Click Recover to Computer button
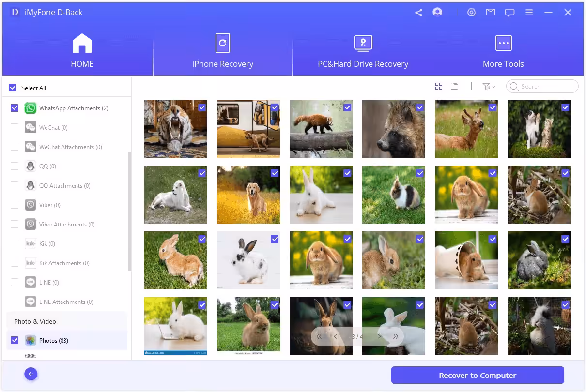The width and height of the screenshot is (586, 392). [477, 375]
